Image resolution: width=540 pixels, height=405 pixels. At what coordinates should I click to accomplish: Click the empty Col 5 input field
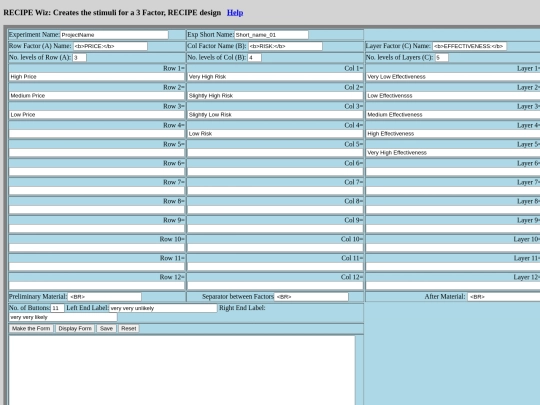275,153
